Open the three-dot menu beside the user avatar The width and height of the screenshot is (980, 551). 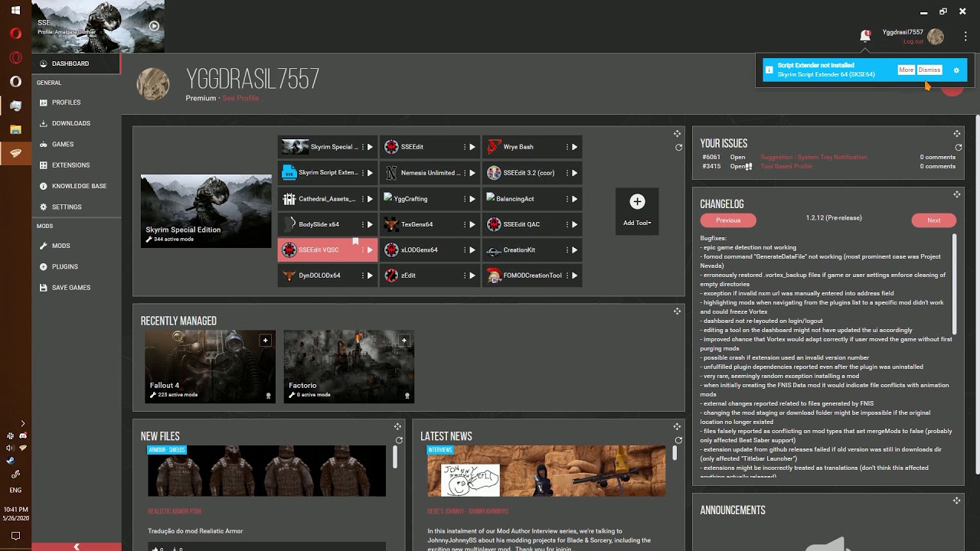[965, 36]
